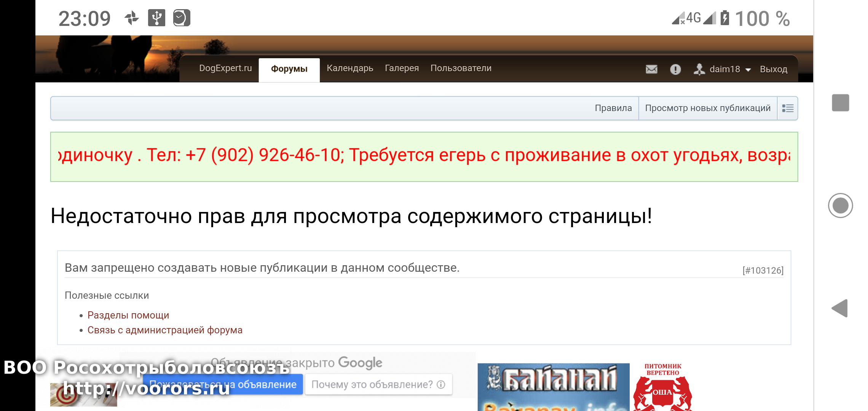Go to the Галерея section
This screenshot has height=411, width=868.
(x=402, y=68)
